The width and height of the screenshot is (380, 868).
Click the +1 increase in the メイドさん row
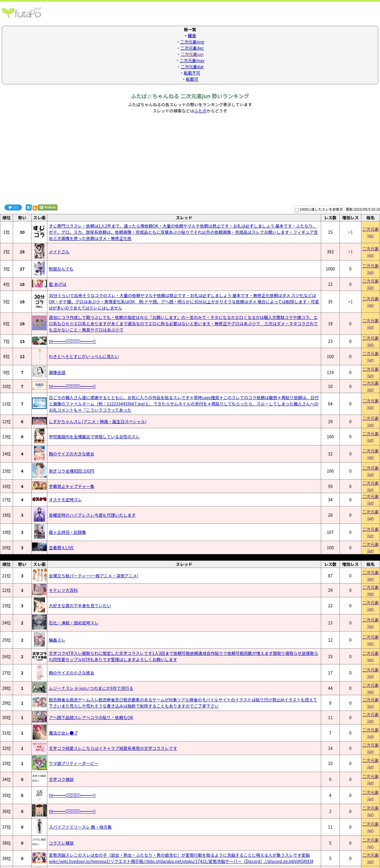coord(350,252)
